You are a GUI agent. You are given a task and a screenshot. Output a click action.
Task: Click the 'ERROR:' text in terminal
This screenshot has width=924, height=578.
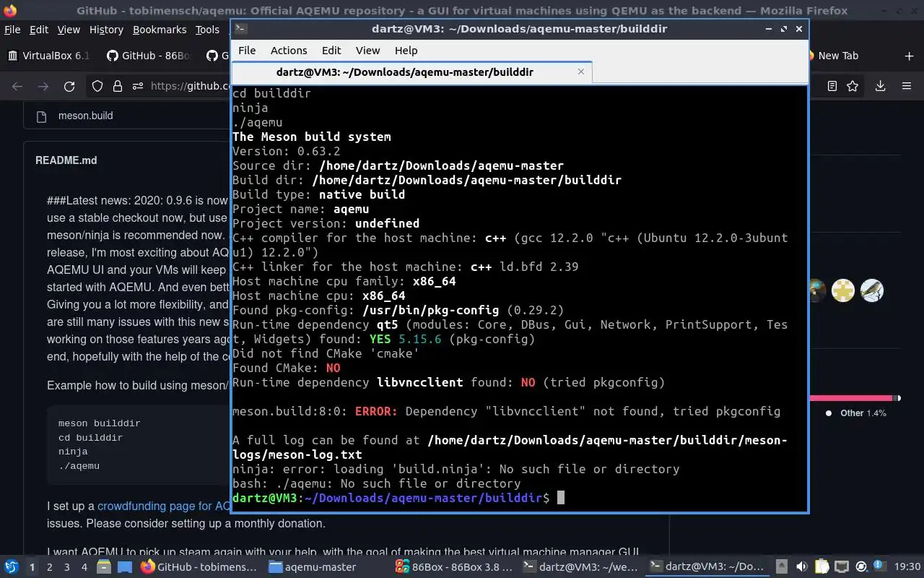[376, 412]
